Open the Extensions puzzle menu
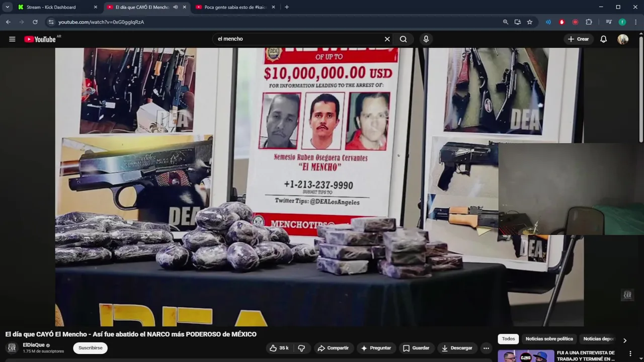The height and width of the screenshot is (362, 644). 589,22
